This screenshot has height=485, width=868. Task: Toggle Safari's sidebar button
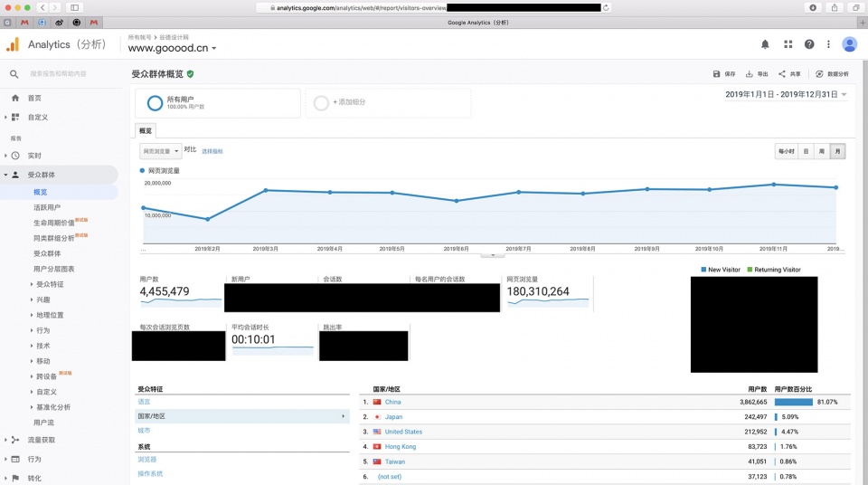coord(74,7)
